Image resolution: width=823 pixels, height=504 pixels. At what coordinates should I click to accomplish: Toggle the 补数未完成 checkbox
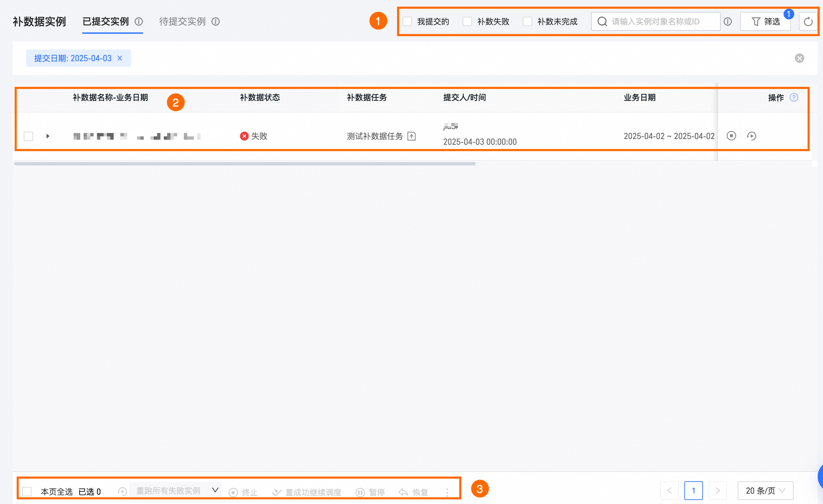[x=527, y=22]
